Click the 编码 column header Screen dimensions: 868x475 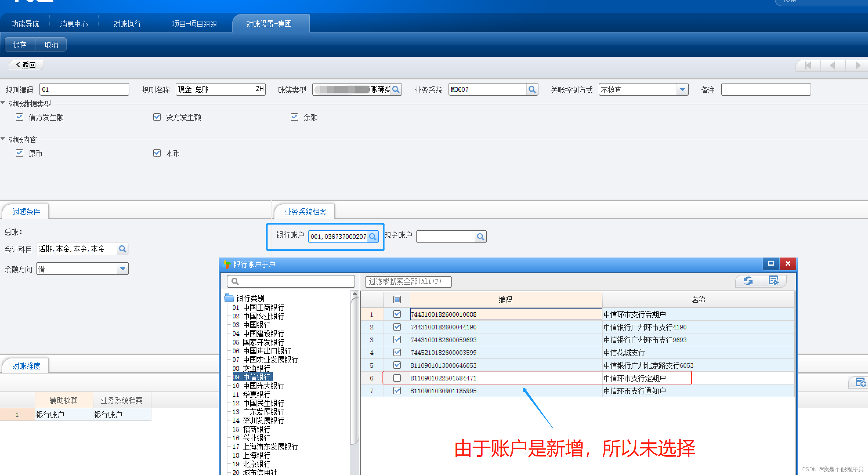point(506,300)
